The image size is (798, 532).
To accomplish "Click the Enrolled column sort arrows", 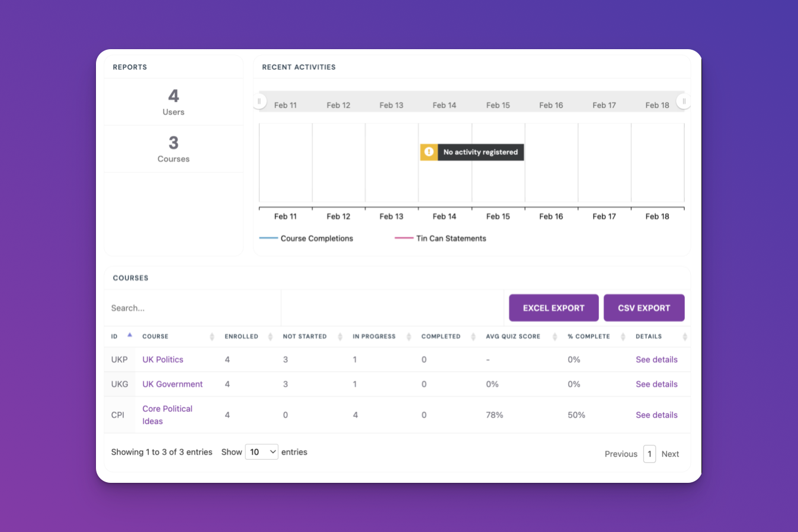I will tap(270, 336).
